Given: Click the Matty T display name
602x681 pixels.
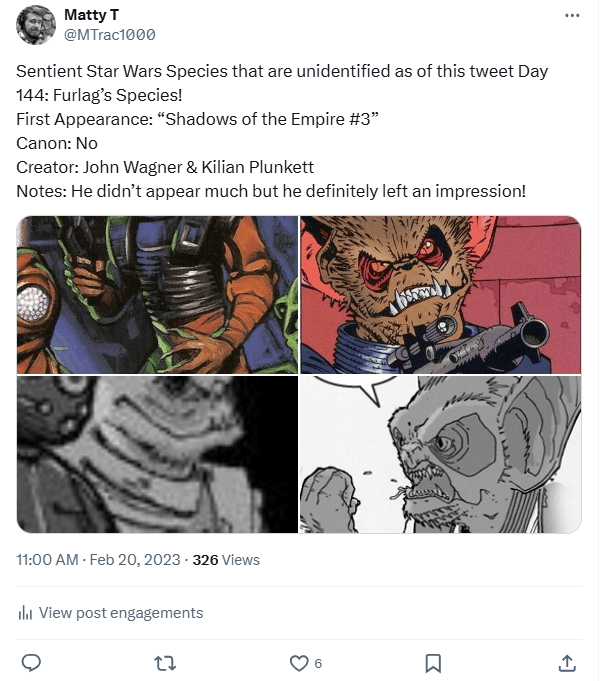Looking at the screenshot, I should pyautogui.click(x=91, y=15).
